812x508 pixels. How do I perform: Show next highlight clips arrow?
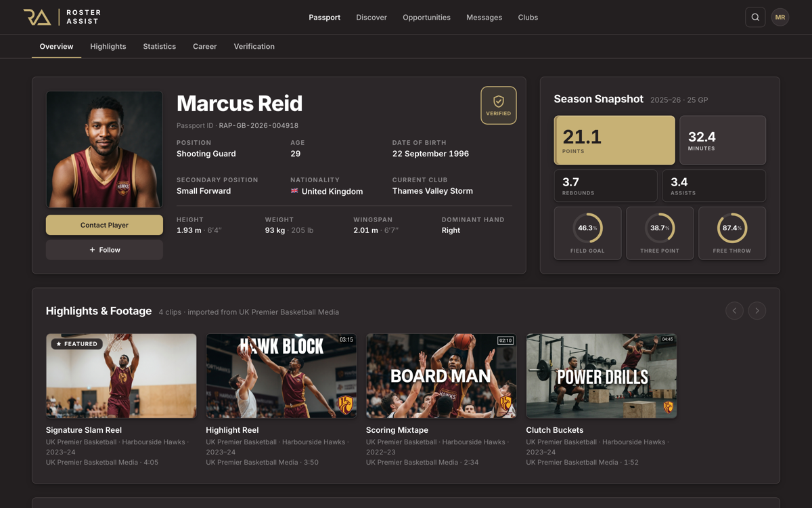(x=757, y=311)
